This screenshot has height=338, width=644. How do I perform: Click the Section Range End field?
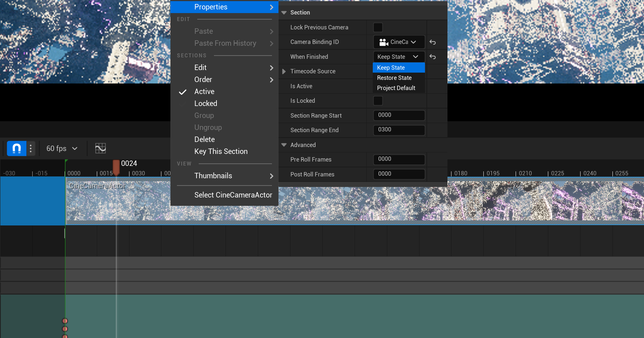(399, 130)
